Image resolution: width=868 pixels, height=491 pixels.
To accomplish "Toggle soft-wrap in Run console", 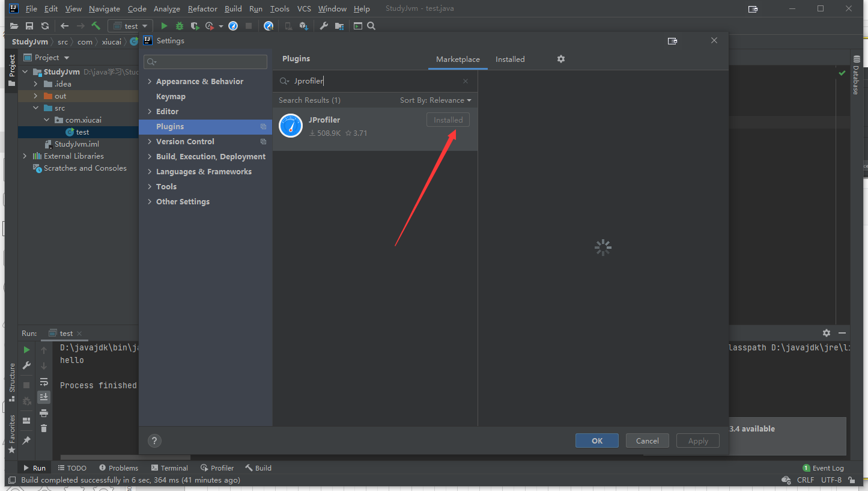I will 44,382.
